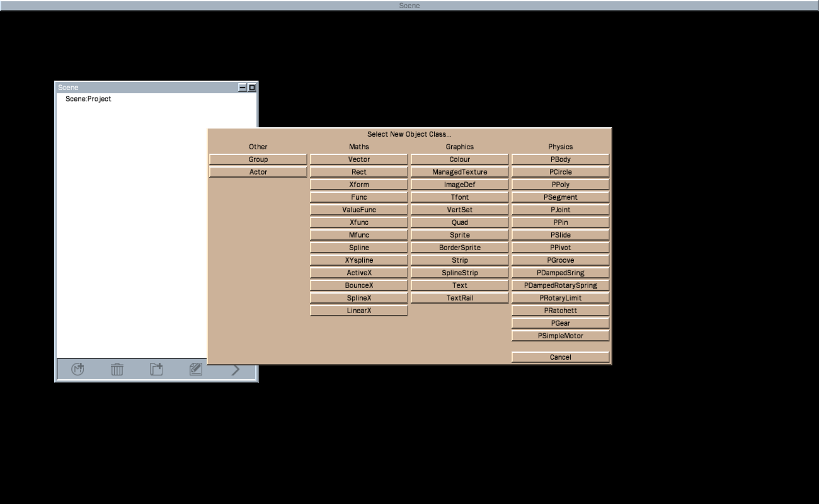819x504 pixels.
Task: Expand with the right chevron arrow icon
Action: (x=236, y=369)
